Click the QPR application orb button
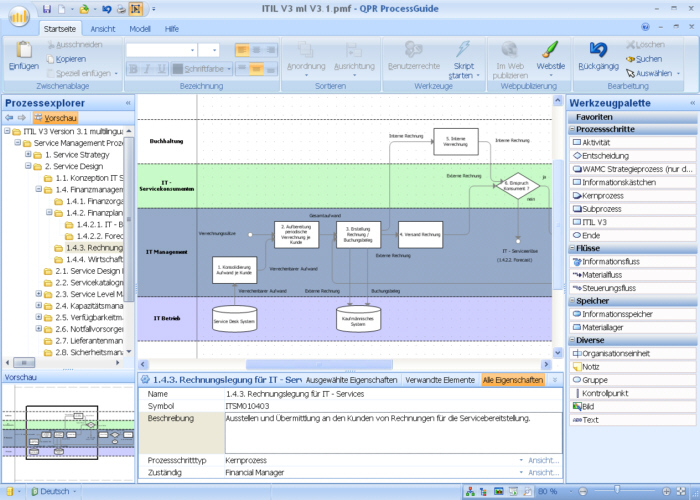This screenshot has height=500, width=700. (x=19, y=16)
